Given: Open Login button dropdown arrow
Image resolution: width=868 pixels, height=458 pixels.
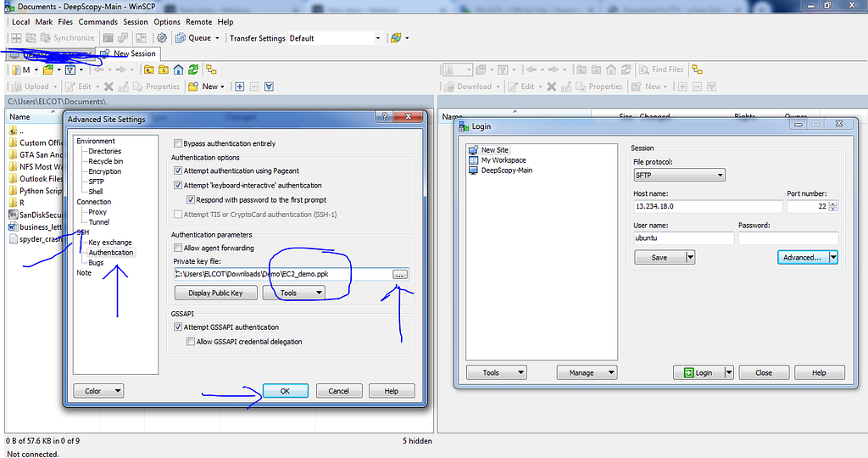Looking at the screenshot, I should point(729,372).
